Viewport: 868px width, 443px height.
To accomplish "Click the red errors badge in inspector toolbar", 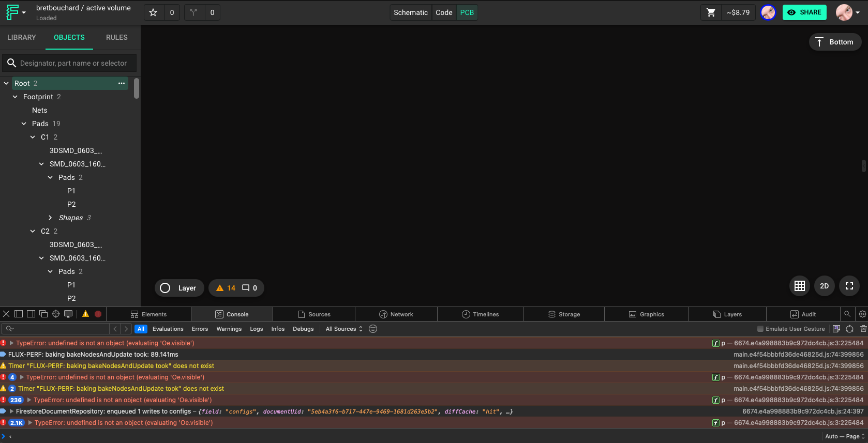I will [98, 314].
